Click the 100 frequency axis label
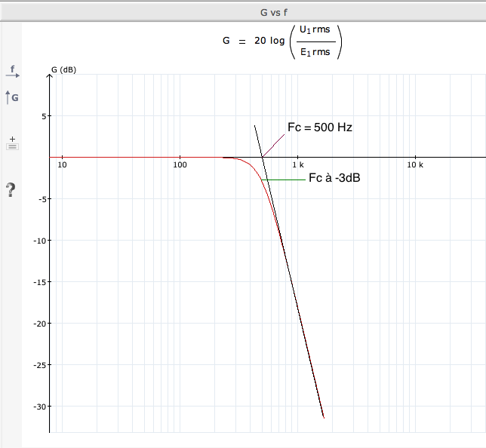Viewport: 486px width, 448px height. [x=180, y=165]
